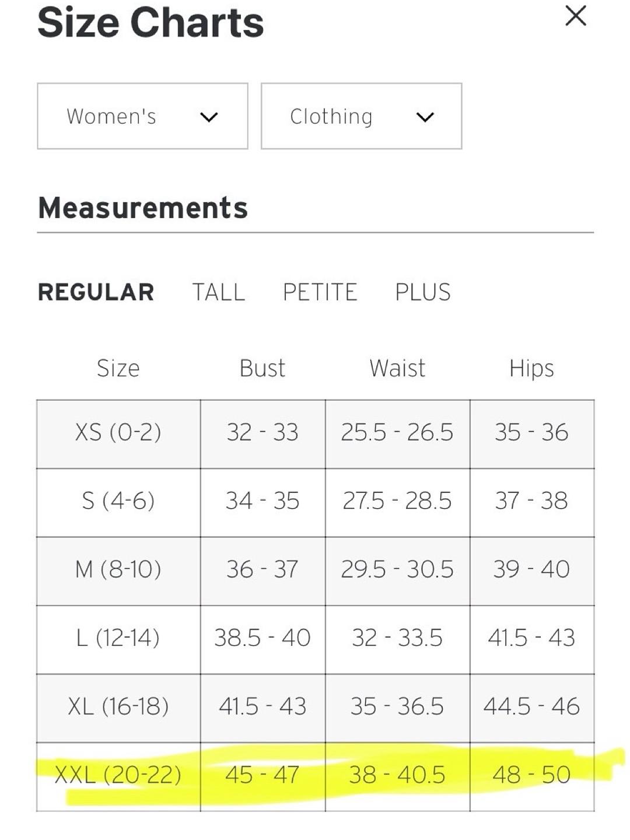Close the Size Charts dialog

tap(575, 16)
